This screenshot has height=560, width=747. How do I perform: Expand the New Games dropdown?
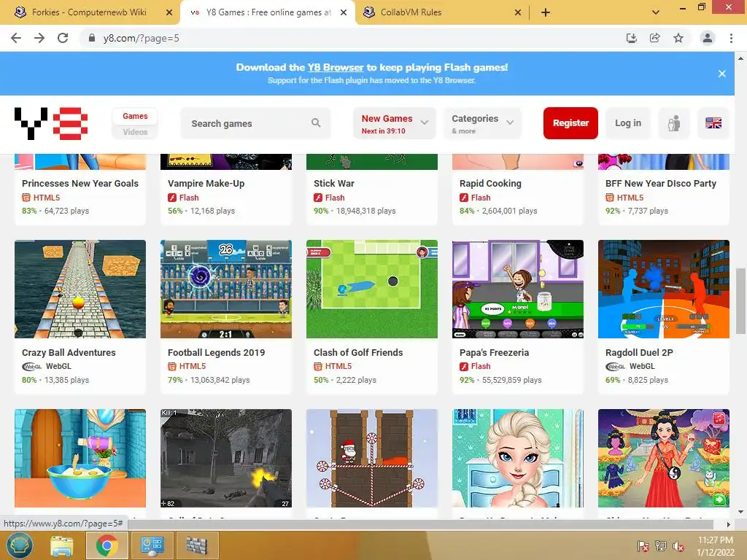[395, 123]
